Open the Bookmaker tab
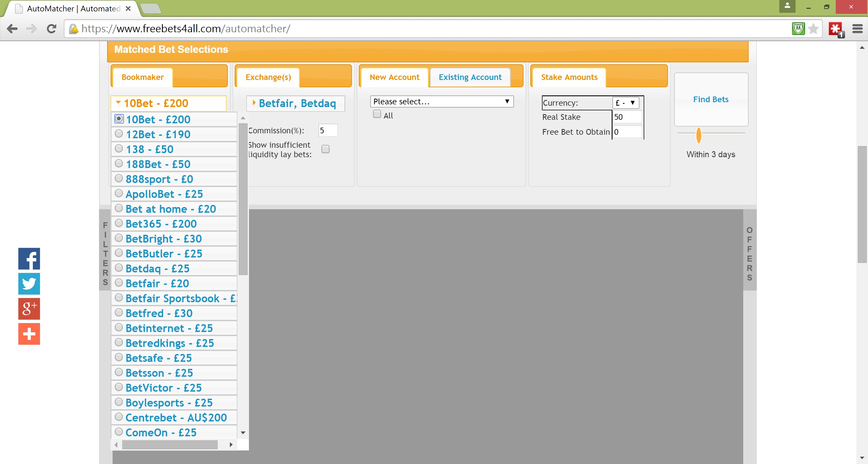The width and height of the screenshot is (868, 464). pyautogui.click(x=142, y=77)
